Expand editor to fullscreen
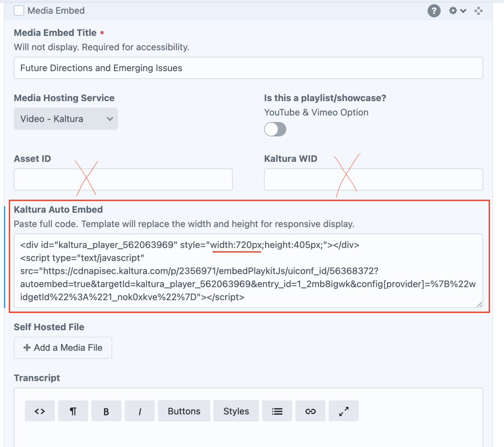Screen dimensions: 504x447 344,411
